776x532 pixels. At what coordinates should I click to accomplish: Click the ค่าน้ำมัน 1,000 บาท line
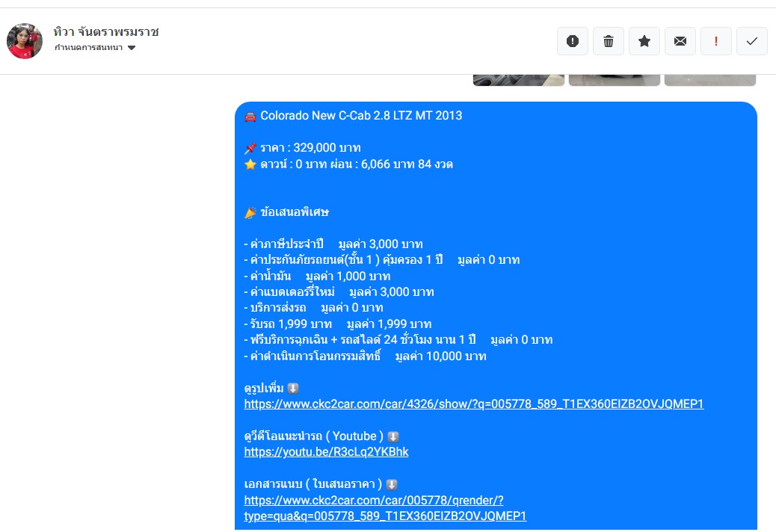pyautogui.click(x=317, y=276)
